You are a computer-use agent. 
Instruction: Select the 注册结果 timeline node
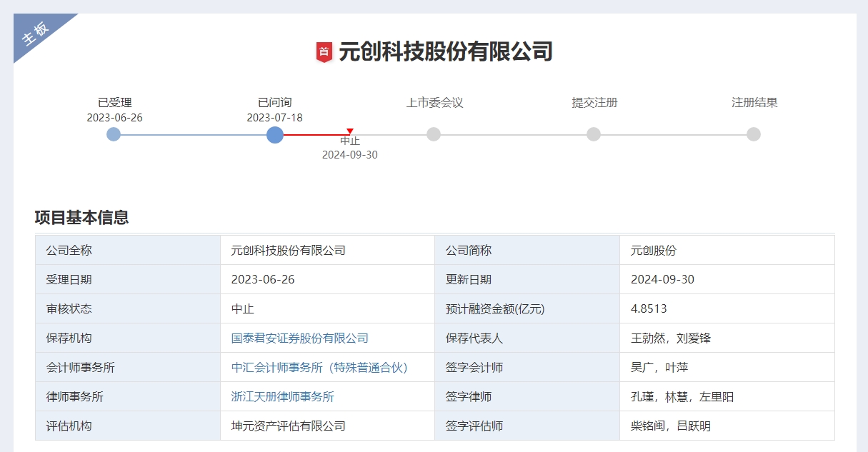(x=754, y=134)
